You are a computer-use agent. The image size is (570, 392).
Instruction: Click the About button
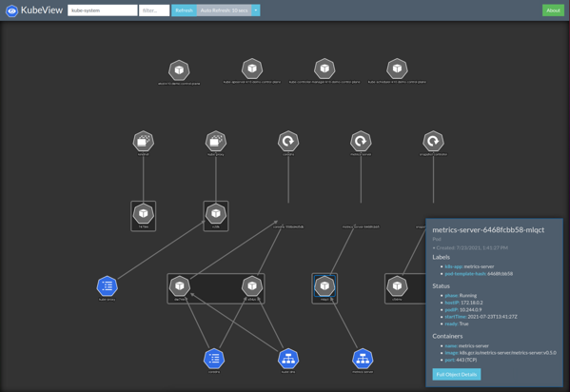click(553, 10)
